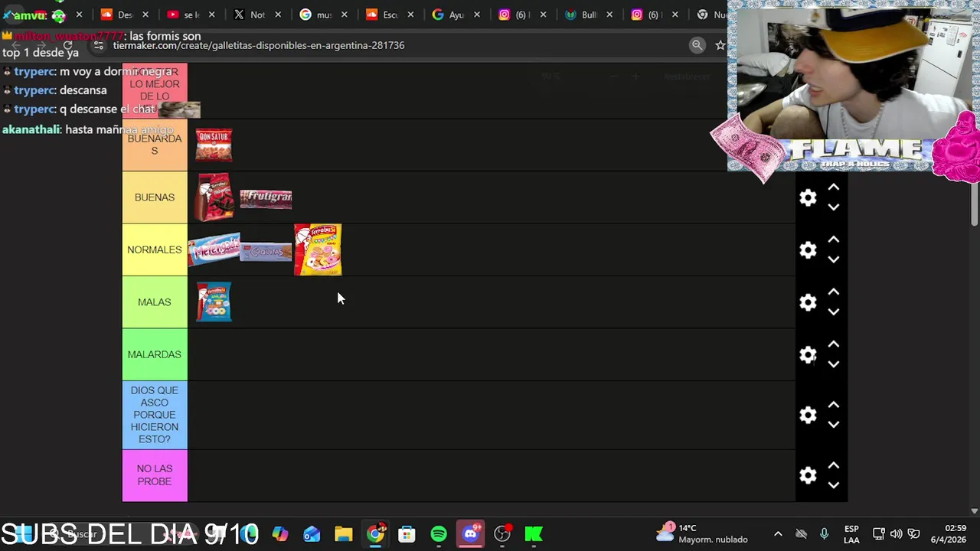The image size is (980, 551).
Task: Move the MALAS tier down
Action: click(x=834, y=312)
